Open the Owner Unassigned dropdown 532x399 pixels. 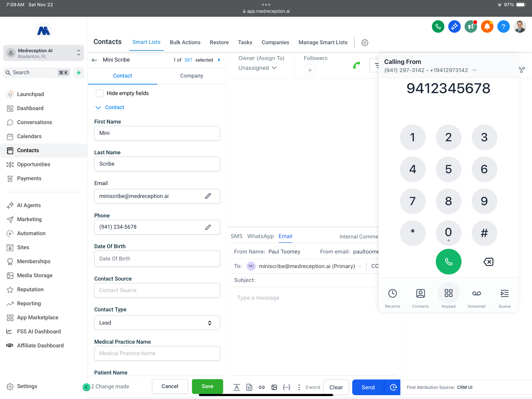[x=257, y=68]
